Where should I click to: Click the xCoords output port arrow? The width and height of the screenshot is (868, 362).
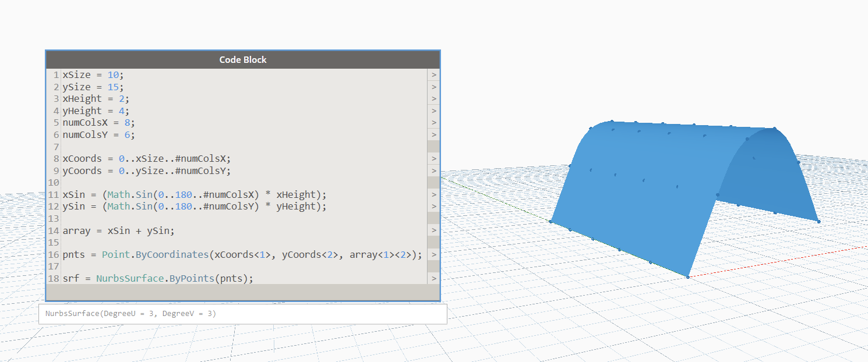point(433,159)
